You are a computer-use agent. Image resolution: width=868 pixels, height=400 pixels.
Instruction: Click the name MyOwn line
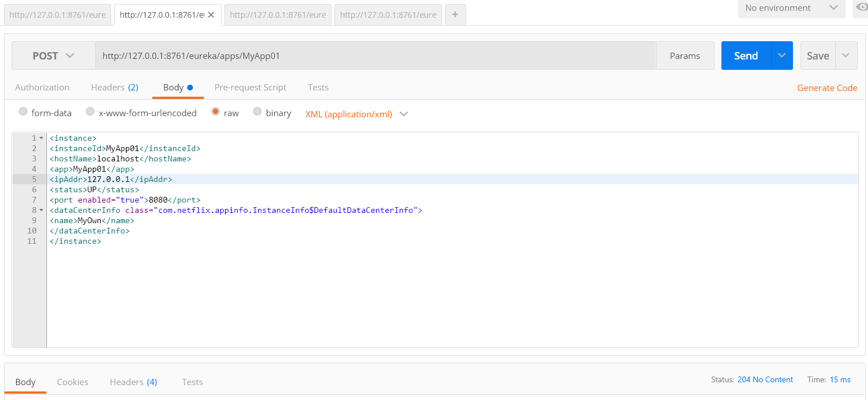pos(92,220)
